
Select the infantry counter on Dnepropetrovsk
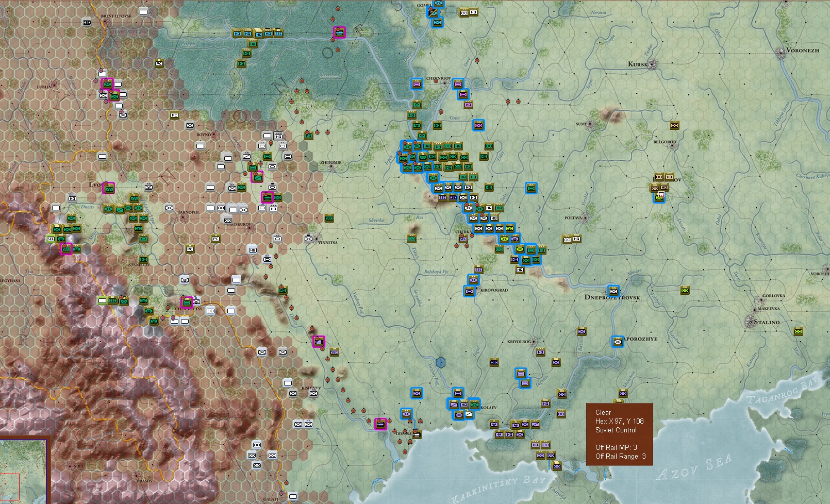click(613, 291)
